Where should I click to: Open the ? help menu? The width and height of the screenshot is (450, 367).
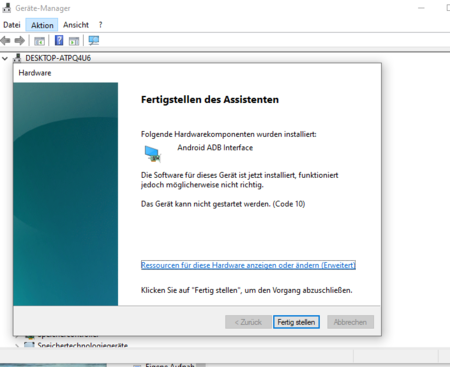(x=100, y=25)
